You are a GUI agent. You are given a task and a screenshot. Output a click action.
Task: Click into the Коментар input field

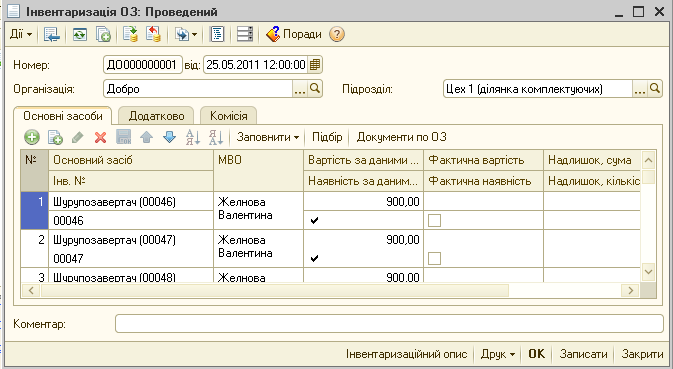389,324
